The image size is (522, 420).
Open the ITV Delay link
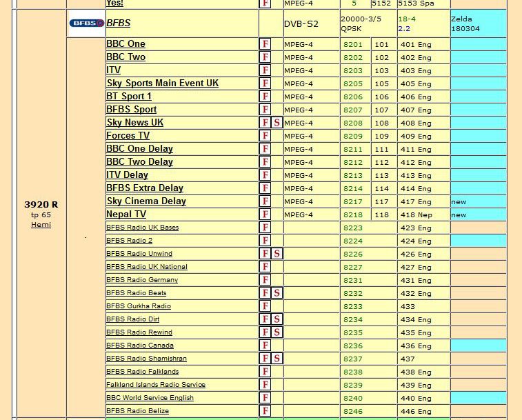127,175
